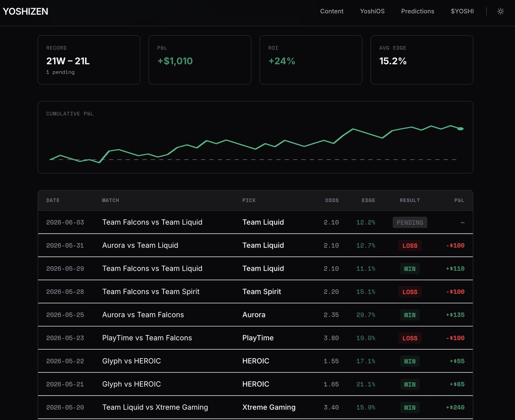Click the LOSS badge for Team Falcons vs Team Spirit
515x420 pixels.
[410, 292]
